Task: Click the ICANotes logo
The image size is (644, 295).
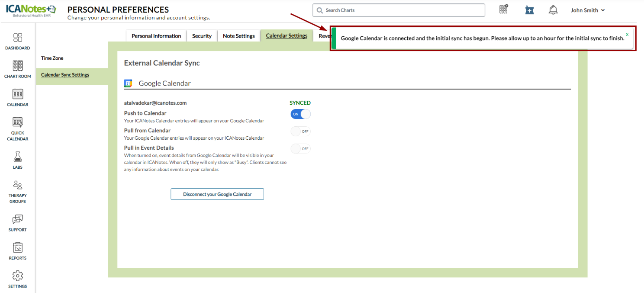Action: tap(31, 10)
